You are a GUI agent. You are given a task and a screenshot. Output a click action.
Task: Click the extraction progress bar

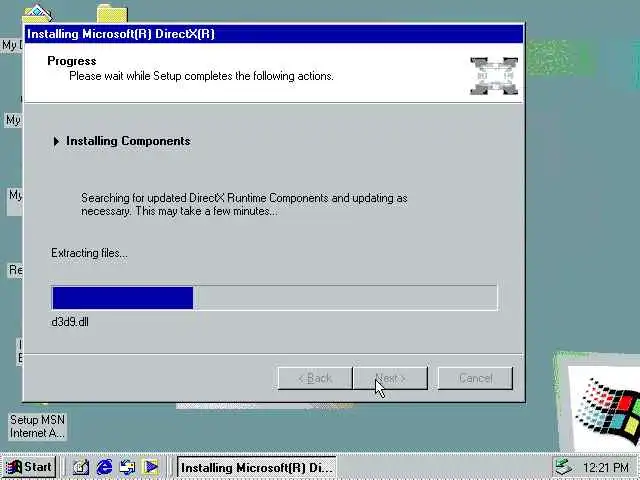point(275,298)
